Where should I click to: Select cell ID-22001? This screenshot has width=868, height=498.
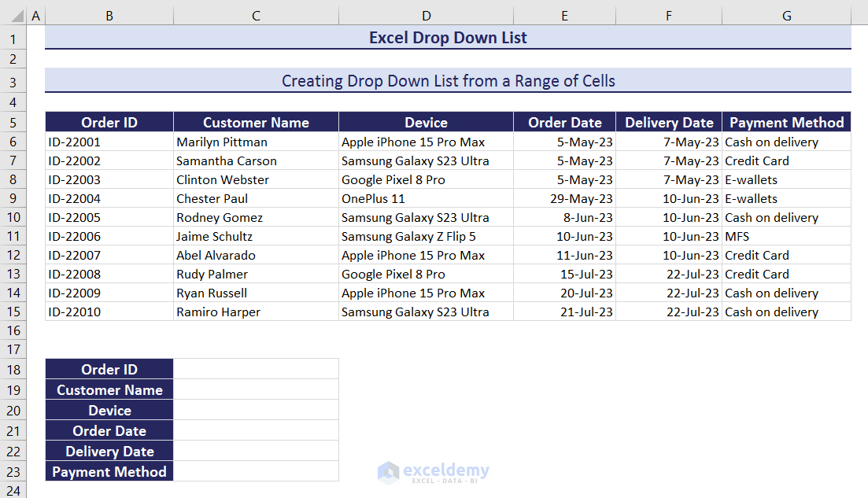109,142
